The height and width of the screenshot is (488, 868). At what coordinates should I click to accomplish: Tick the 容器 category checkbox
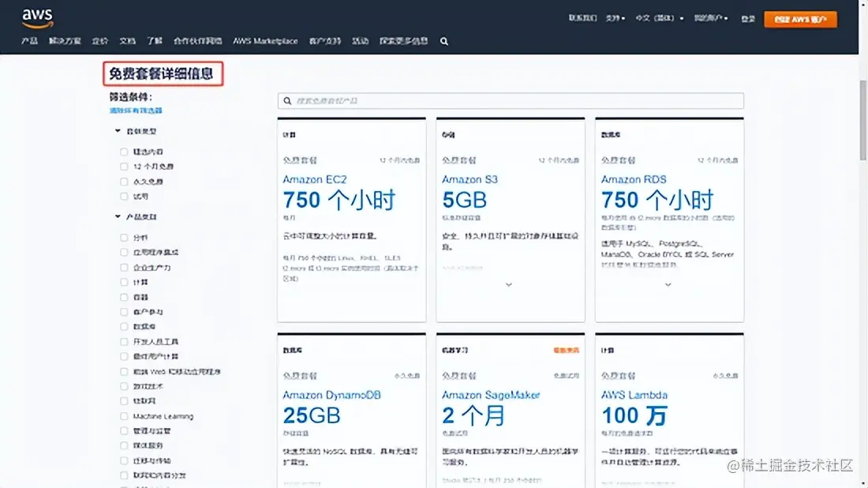coord(124,298)
